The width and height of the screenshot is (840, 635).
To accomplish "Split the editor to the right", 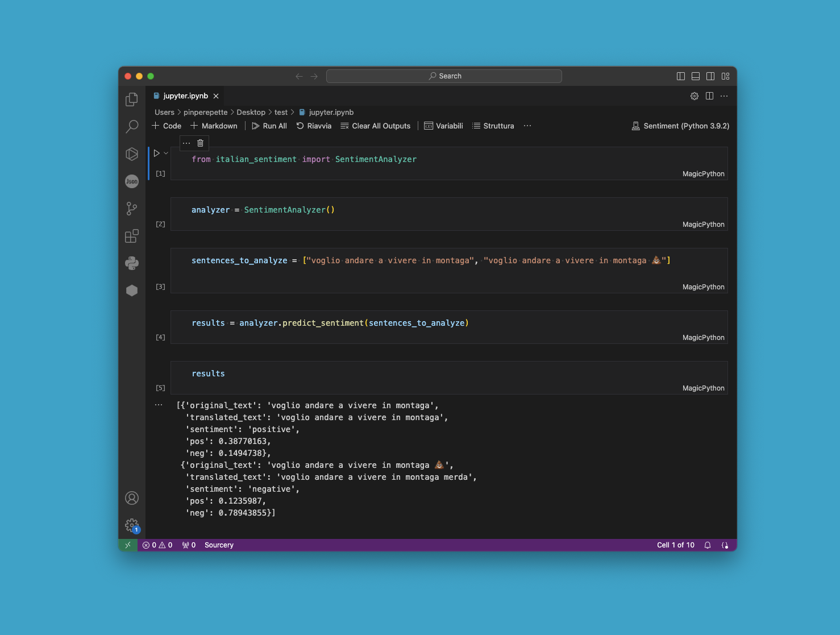I will [x=709, y=96].
